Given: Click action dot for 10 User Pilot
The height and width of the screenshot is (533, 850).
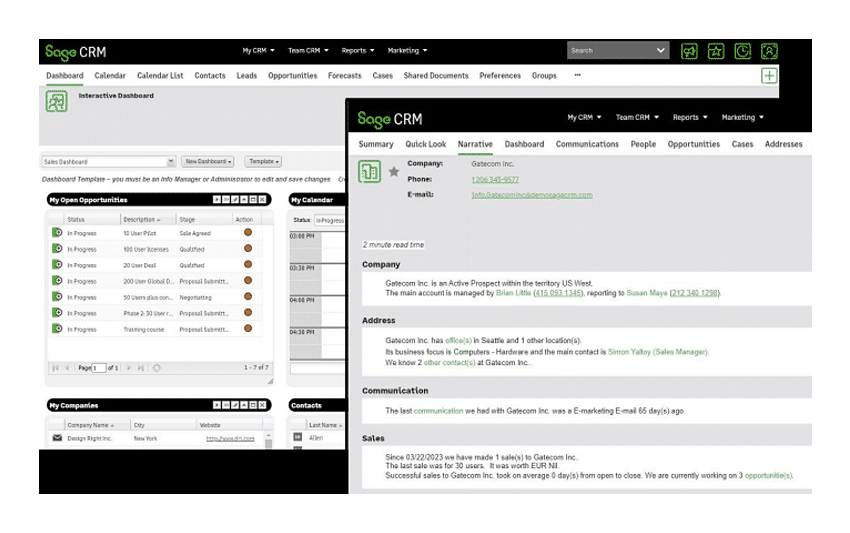Looking at the screenshot, I should (x=248, y=232).
